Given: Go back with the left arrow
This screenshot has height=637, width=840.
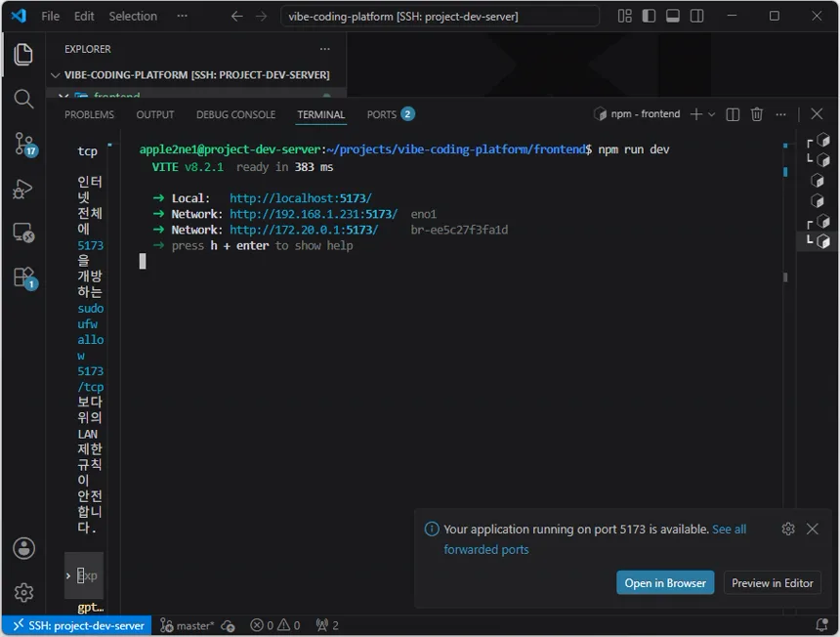Looking at the screenshot, I should click(236, 16).
